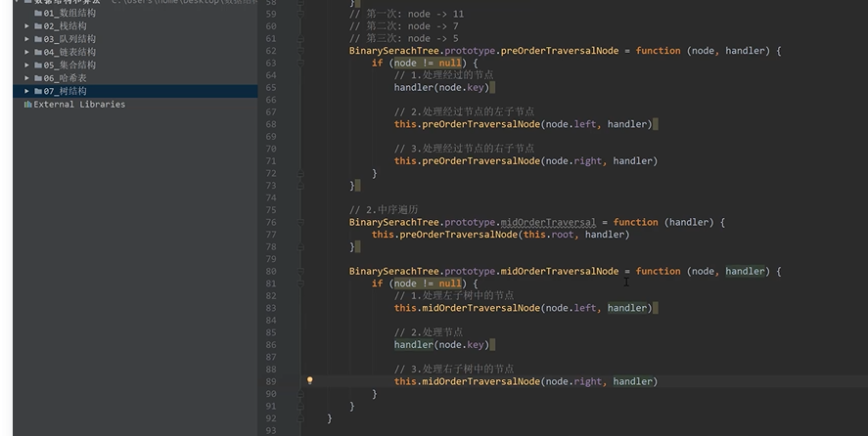Click comment '// 1.处理左子树中的节点'

click(x=454, y=295)
